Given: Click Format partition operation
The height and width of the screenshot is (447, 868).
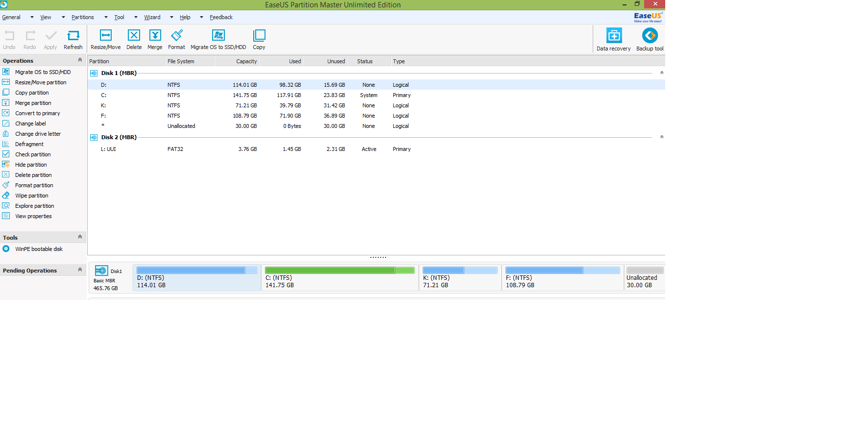Looking at the screenshot, I should [34, 185].
